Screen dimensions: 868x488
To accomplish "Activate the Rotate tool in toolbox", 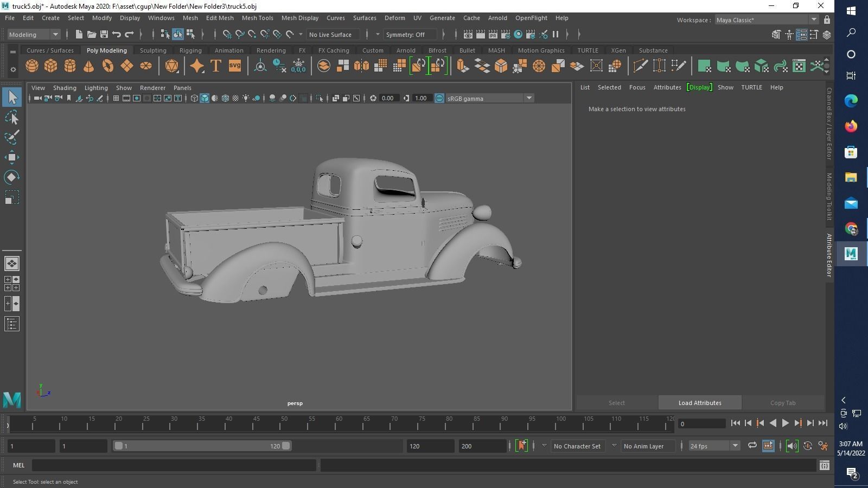I will pyautogui.click(x=12, y=177).
